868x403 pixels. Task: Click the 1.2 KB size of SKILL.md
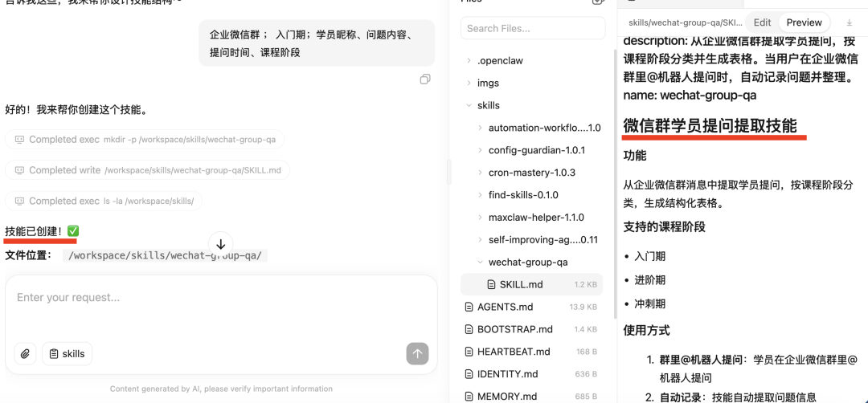(585, 285)
